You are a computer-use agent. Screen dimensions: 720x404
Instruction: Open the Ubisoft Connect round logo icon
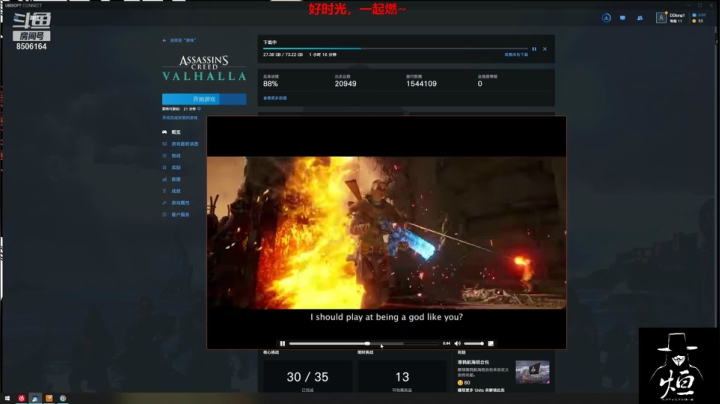(x=606, y=18)
